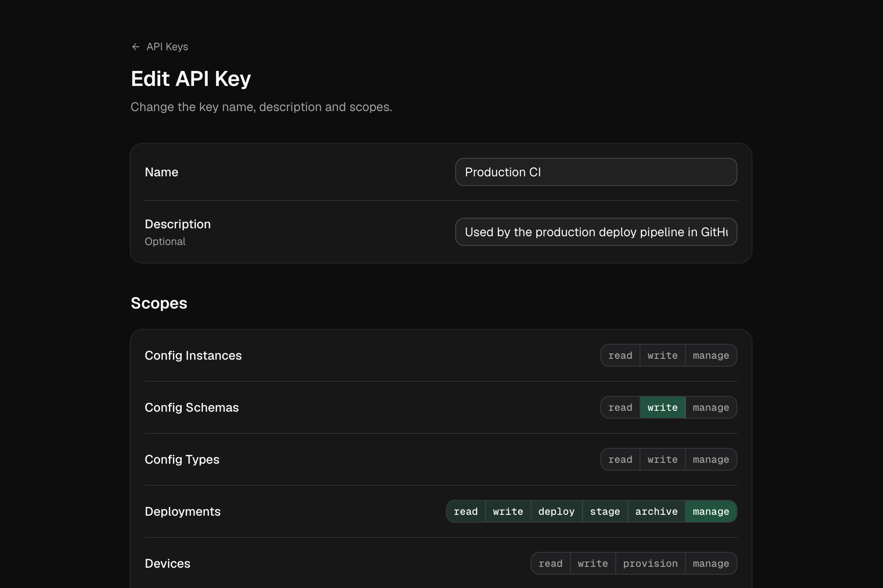
Task: Click the 'Change the key name' subtitle text
Action: point(261,107)
